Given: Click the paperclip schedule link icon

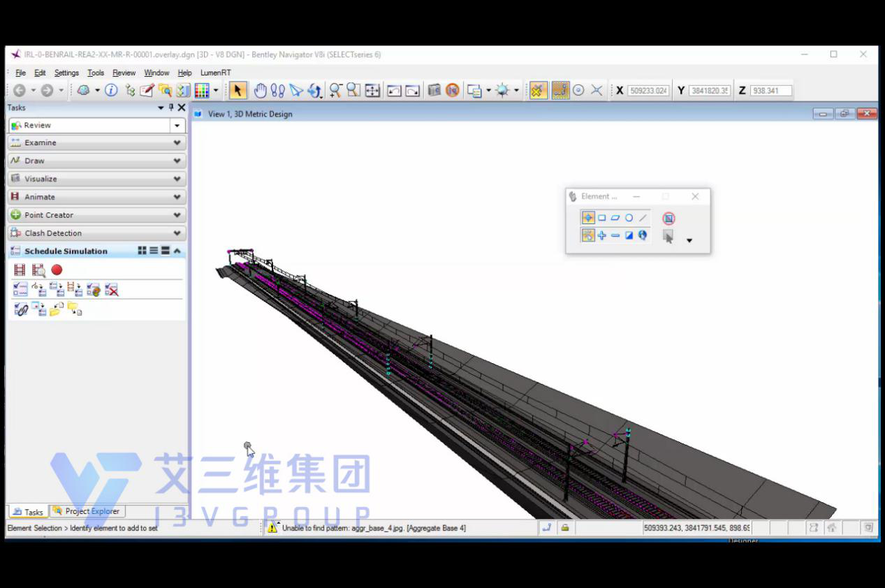Looking at the screenshot, I should click(x=20, y=309).
